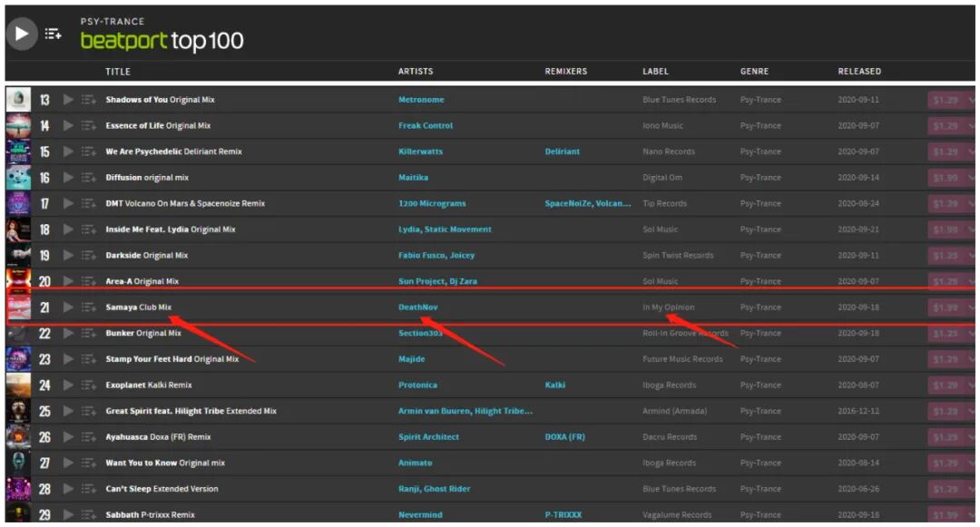980x527 pixels.
Task: Open buy options arrow for Essence of Life
Action: click(971, 125)
